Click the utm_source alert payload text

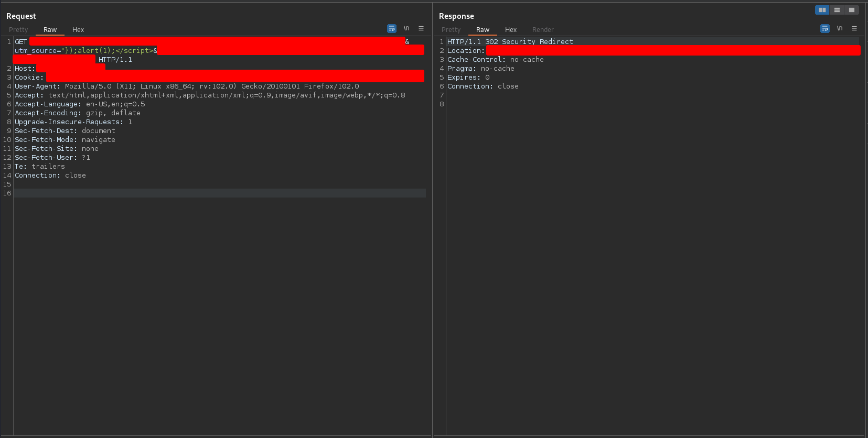click(86, 51)
